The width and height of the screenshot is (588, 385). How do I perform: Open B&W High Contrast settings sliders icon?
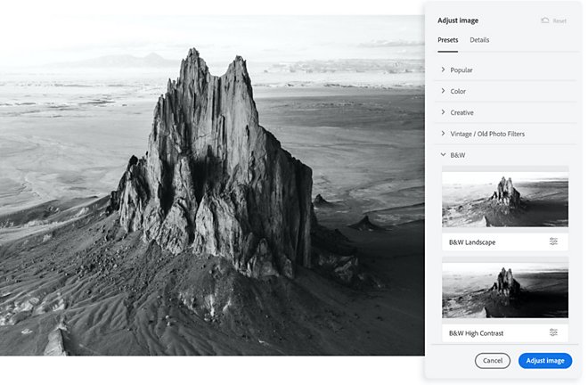tap(553, 332)
